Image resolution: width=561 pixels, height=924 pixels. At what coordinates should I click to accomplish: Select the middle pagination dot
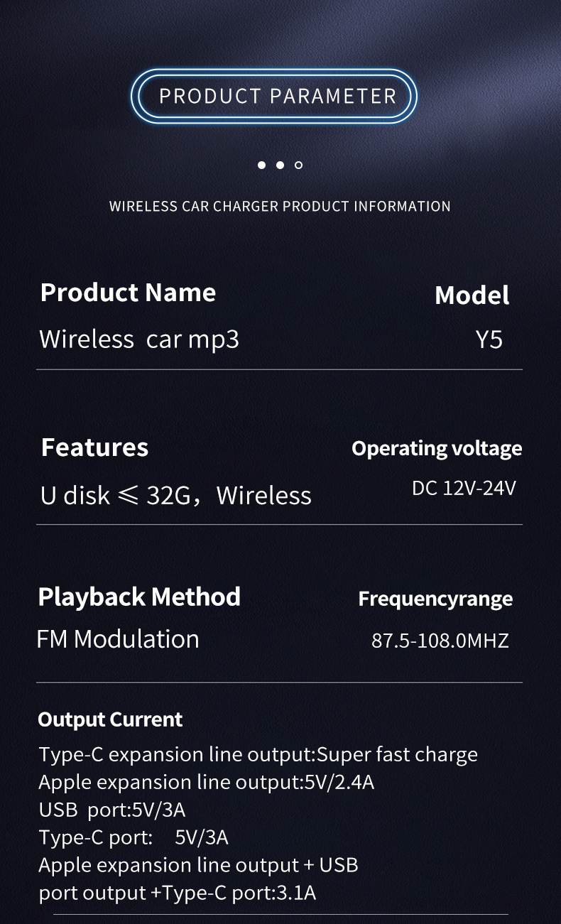click(x=280, y=165)
